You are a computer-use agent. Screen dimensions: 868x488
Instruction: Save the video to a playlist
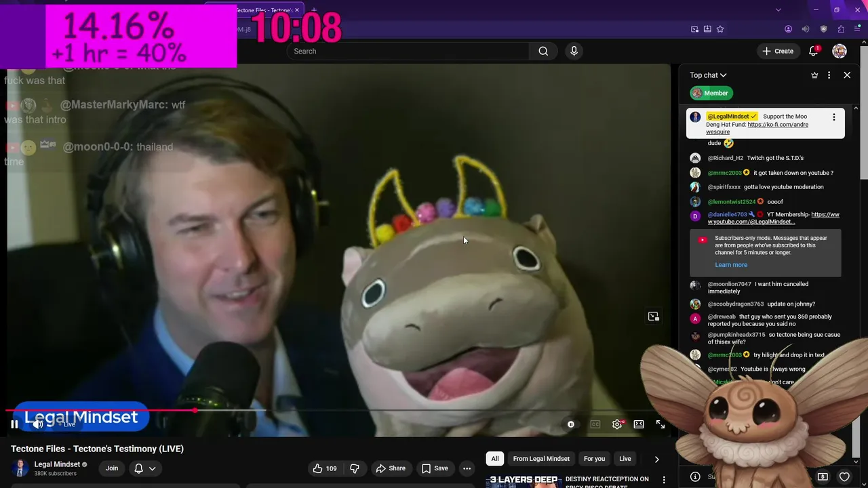click(x=435, y=468)
